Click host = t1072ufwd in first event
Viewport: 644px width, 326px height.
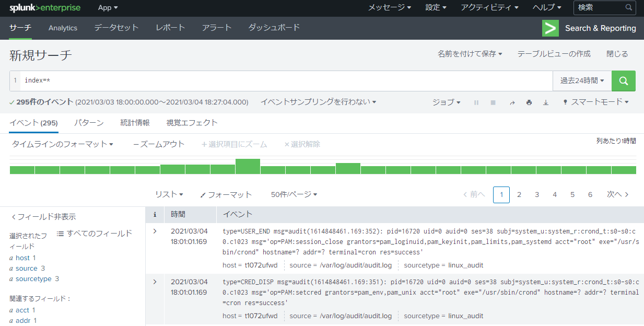(x=250, y=265)
